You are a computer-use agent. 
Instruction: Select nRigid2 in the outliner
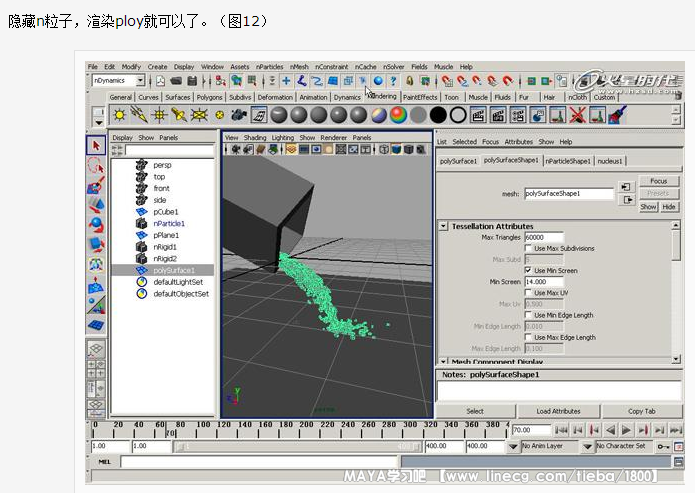click(163, 258)
